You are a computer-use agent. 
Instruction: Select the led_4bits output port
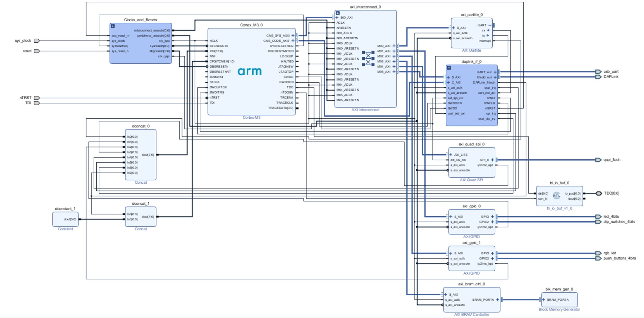598,217
